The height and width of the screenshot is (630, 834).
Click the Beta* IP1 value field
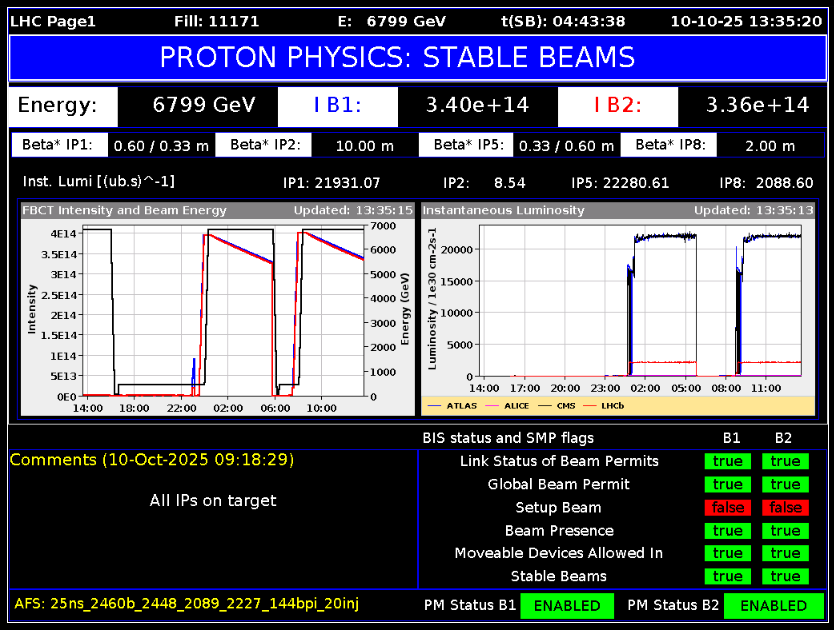coord(161,145)
